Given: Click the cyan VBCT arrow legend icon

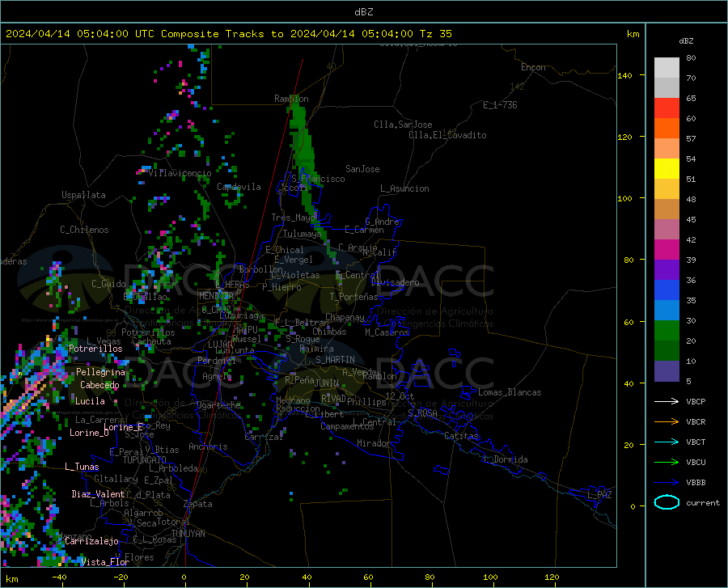Looking at the screenshot, I should pos(667,442).
